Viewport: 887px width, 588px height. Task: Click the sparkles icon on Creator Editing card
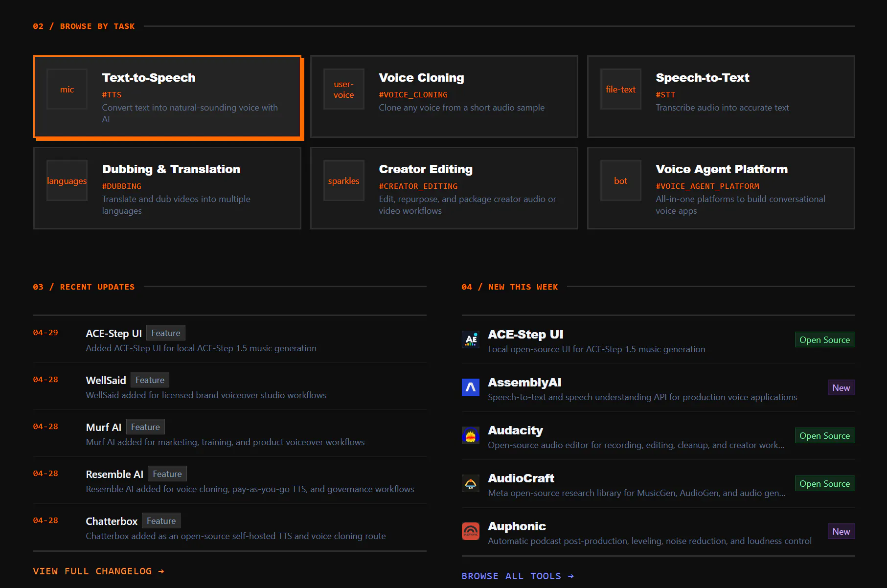pos(344,181)
